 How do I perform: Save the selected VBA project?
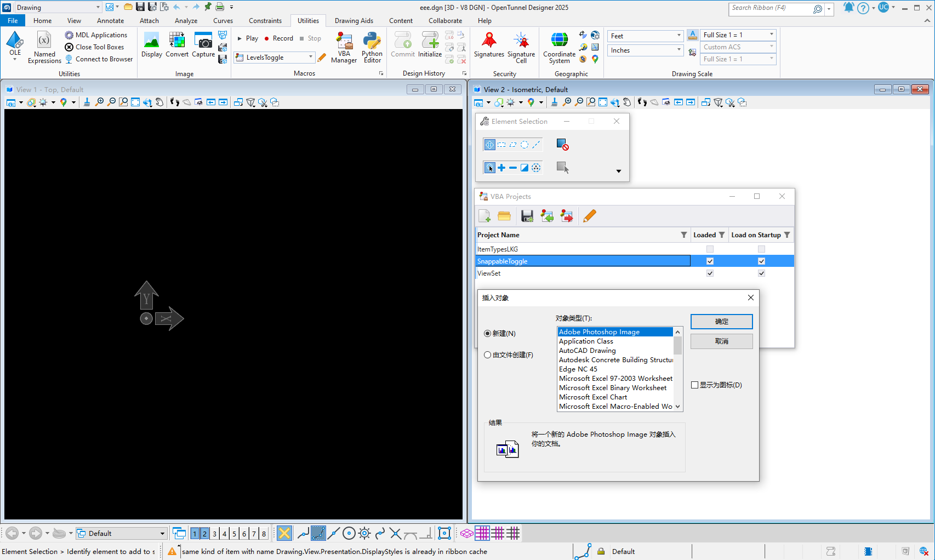(527, 215)
